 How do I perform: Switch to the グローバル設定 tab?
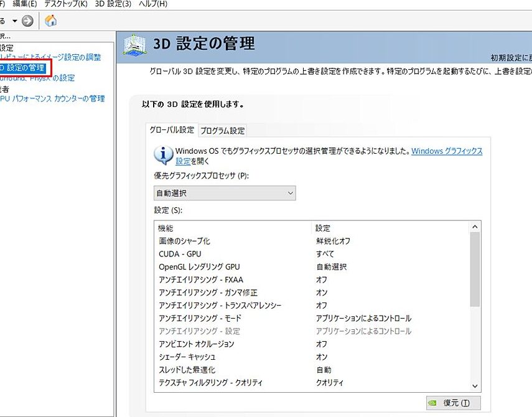coord(172,130)
